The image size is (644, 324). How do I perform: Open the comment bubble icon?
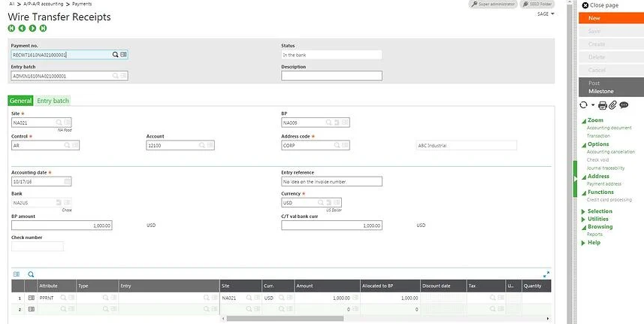click(x=624, y=105)
